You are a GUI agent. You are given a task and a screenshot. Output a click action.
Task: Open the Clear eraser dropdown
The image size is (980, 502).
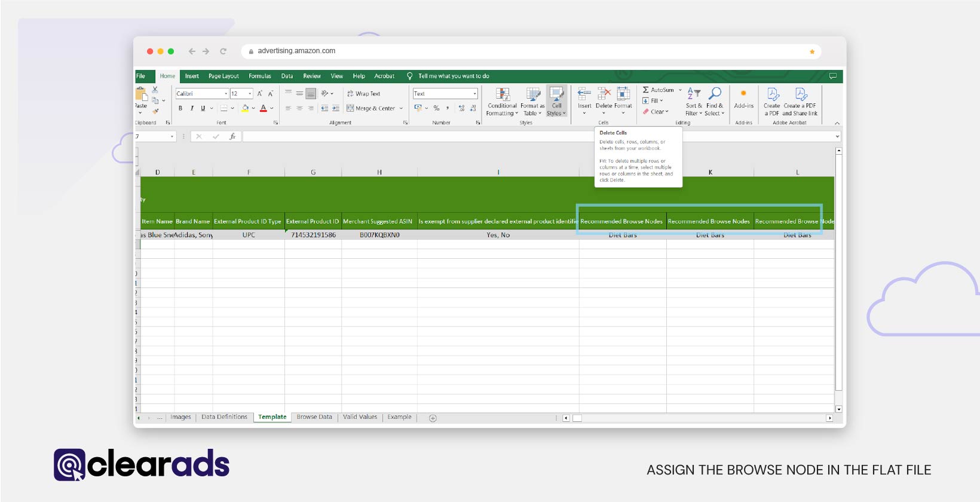pos(656,112)
